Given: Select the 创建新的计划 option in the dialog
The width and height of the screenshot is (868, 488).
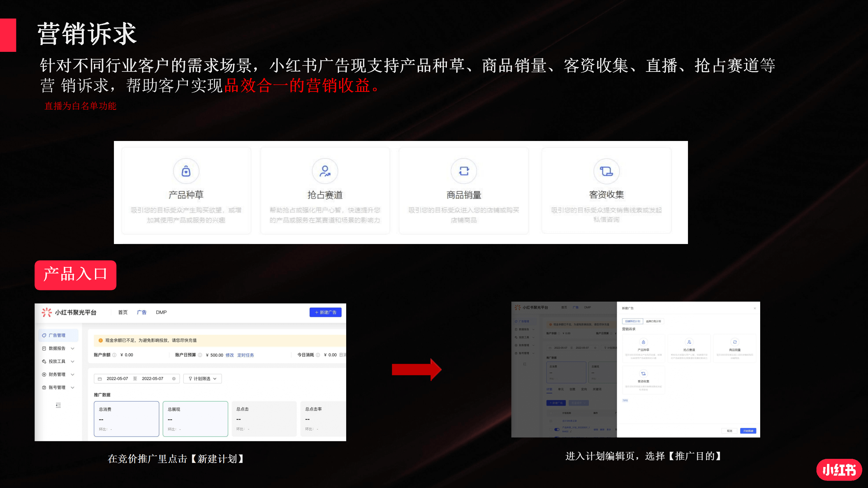Looking at the screenshot, I should [632, 321].
